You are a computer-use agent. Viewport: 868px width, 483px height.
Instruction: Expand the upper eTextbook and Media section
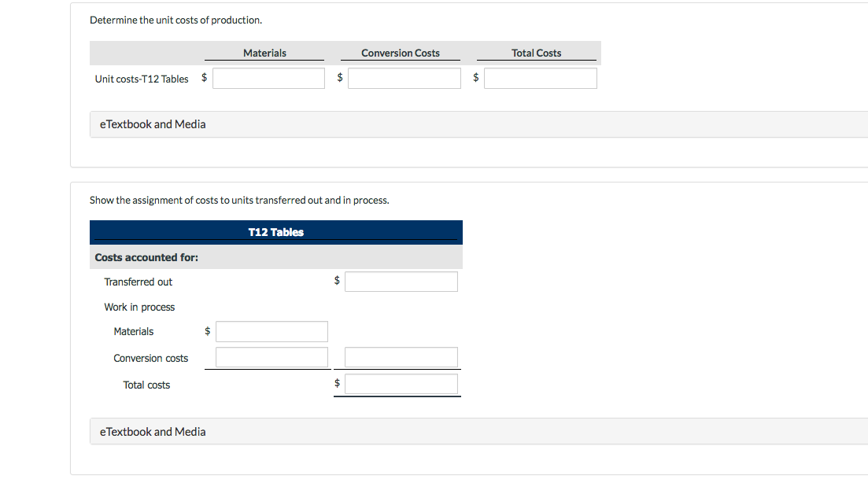click(x=152, y=124)
